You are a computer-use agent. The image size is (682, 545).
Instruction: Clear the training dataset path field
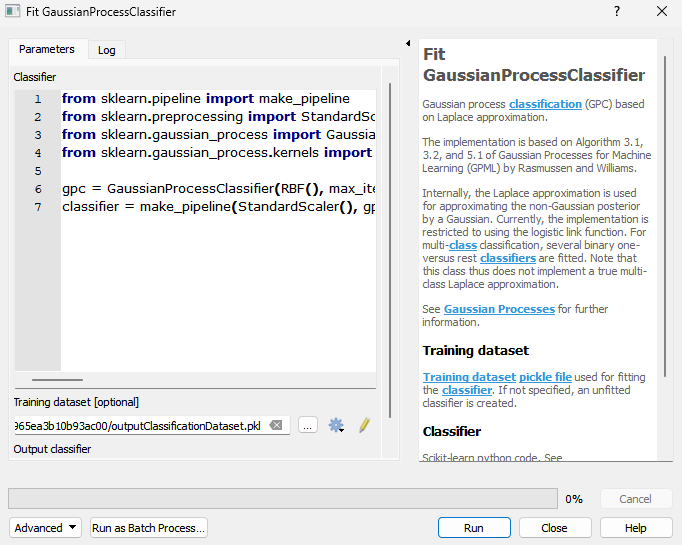(276, 425)
